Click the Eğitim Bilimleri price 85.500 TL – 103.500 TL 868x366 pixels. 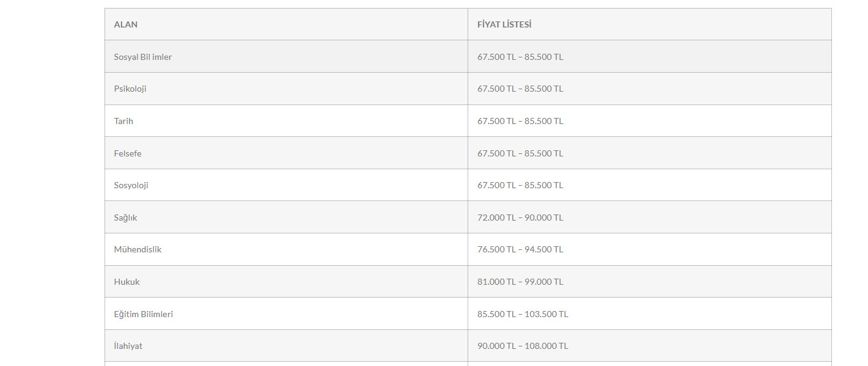pyautogui.click(x=523, y=314)
